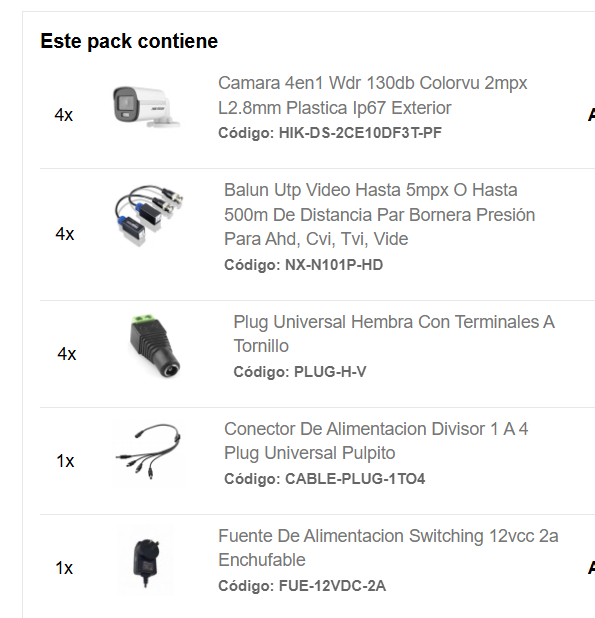Click the 1x quantity beside the splitter cable
The image size is (595, 618).
(x=65, y=461)
